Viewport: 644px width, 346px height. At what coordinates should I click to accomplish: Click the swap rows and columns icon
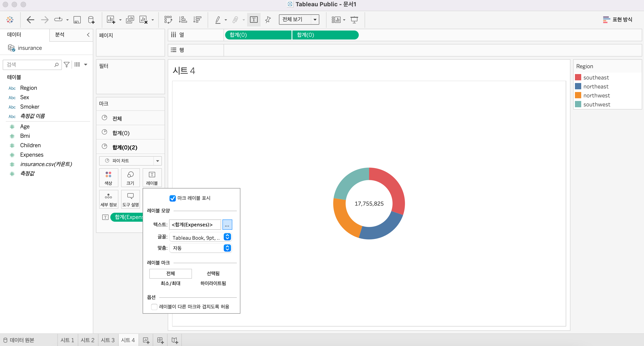[x=168, y=20]
